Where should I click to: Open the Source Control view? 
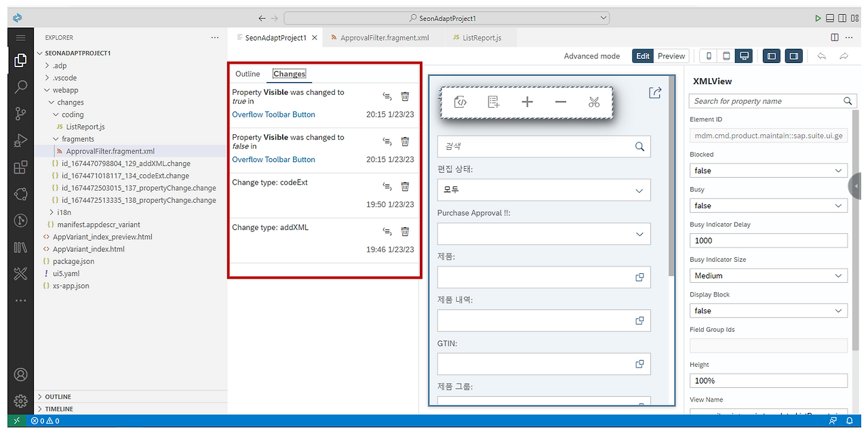(20, 114)
